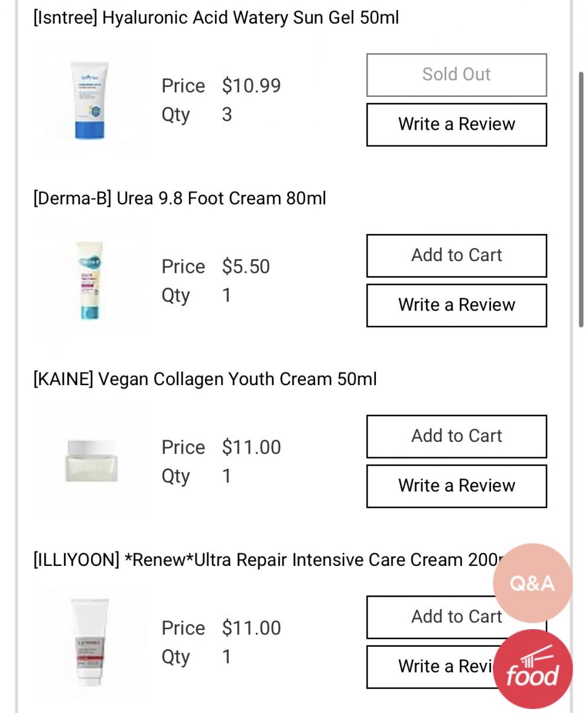Add Derma-B Urea Foot Cream to cart
Image resolution: width=588 pixels, height=713 pixels.
pyautogui.click(x=456, y=256)
